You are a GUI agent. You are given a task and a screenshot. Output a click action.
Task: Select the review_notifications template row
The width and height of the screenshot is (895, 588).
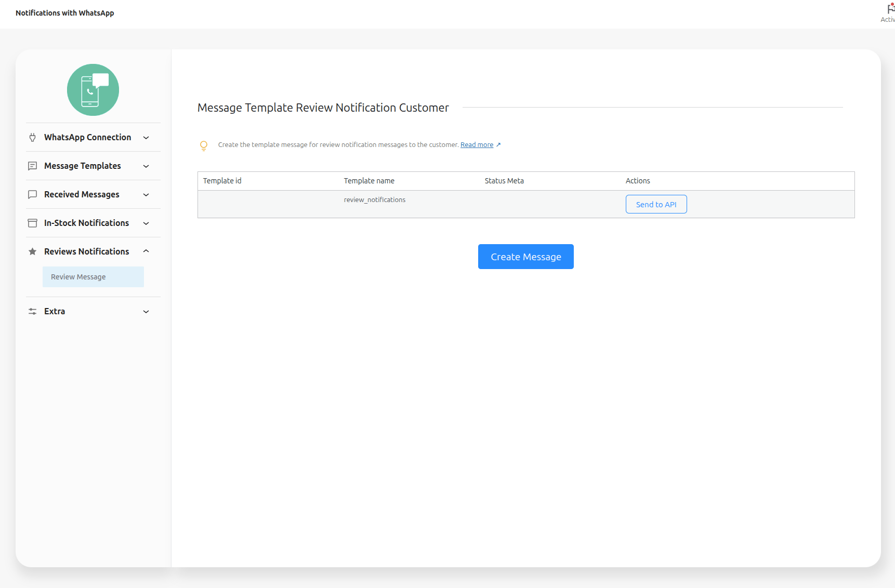374,200
